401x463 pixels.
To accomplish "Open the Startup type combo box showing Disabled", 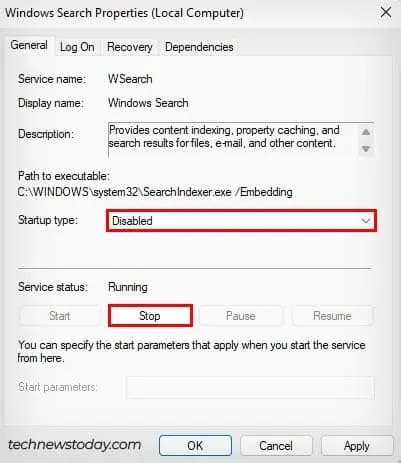I will (242, 220).
